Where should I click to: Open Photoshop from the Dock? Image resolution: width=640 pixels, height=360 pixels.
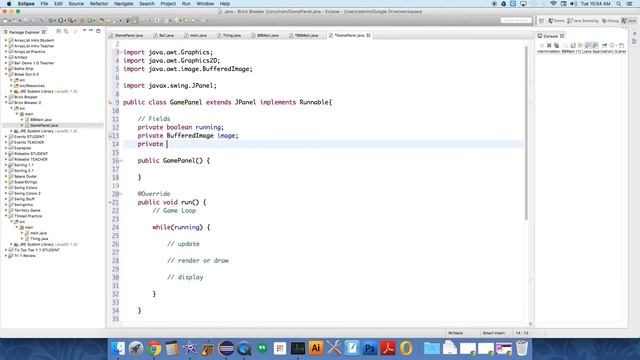click(x=370, y=348)
